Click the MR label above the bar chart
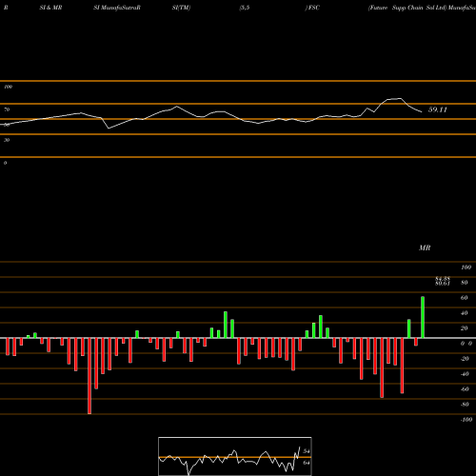 425,248
